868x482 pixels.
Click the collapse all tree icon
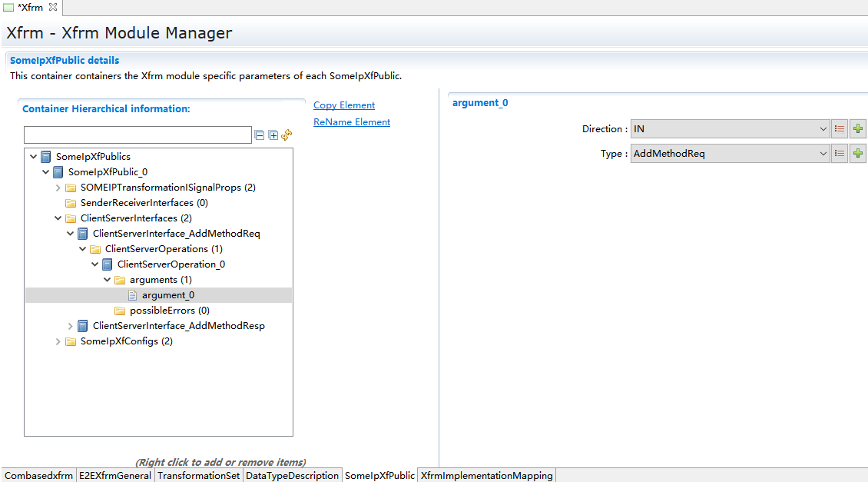click(x=260, y=135)
